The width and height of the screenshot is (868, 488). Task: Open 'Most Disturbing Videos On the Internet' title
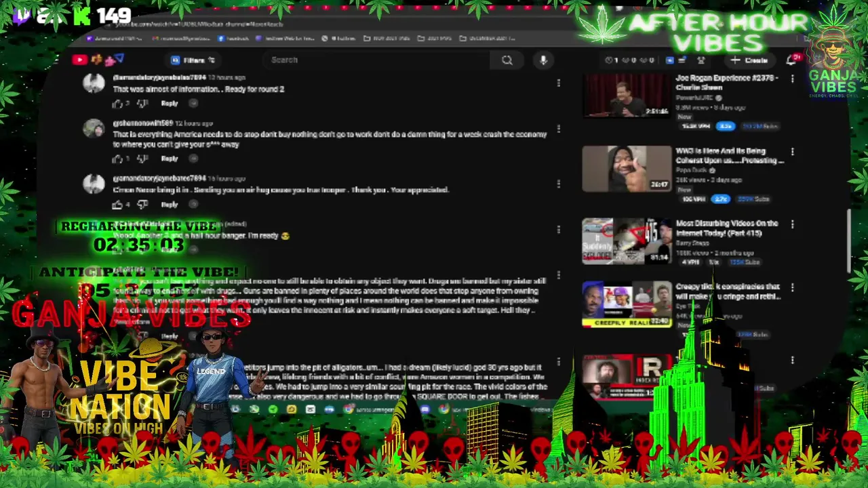point(726,228)
